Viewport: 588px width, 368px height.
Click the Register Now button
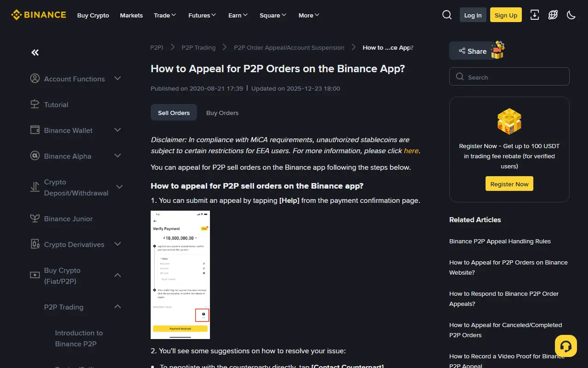(509, 184)
